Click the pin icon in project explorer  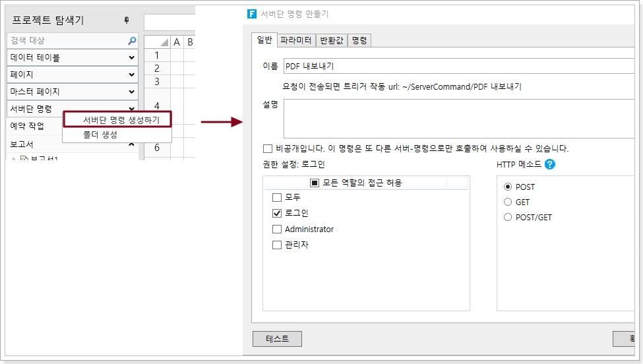pyautogui.click(x=127, y=21)
